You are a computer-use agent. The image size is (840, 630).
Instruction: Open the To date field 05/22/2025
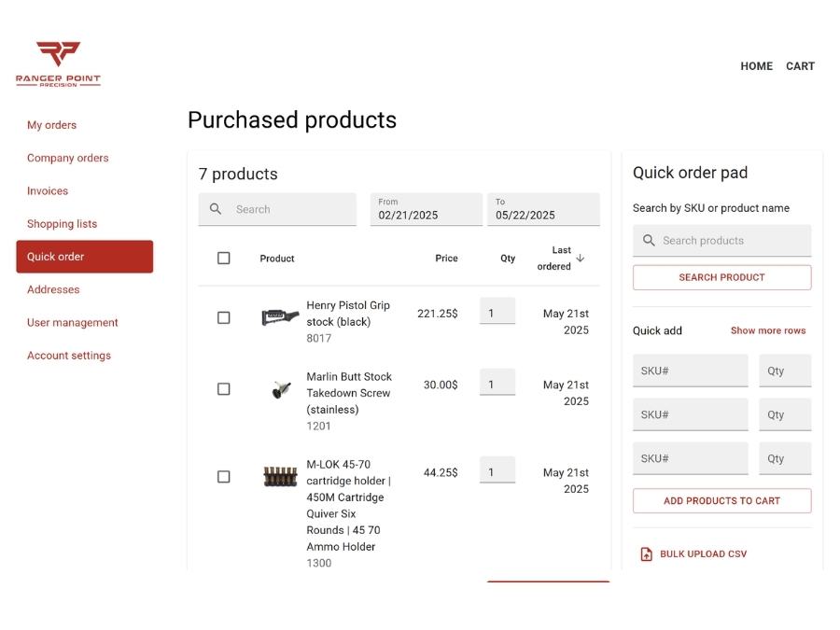click(544, 209)
